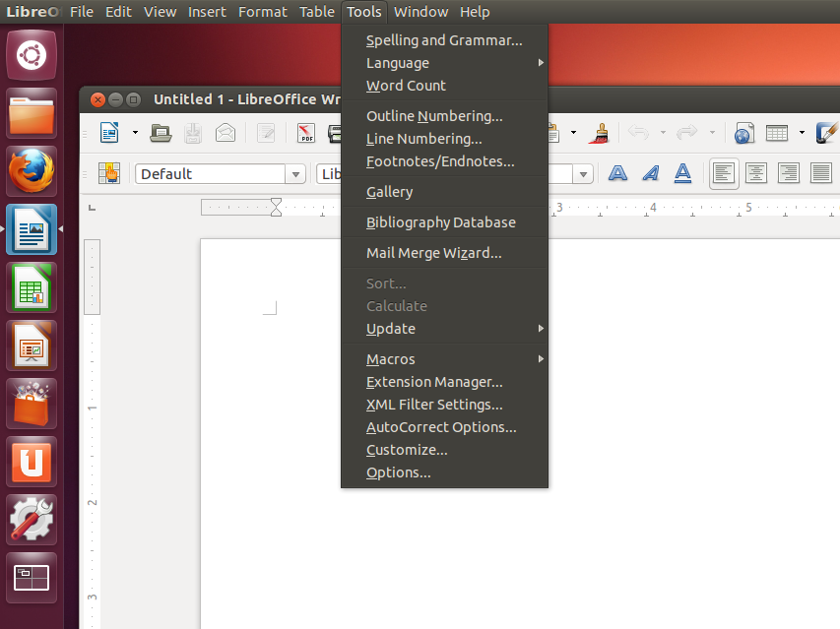Open LibreOffice Impress launcher icon
Viewport: 840px width, 629px height.
[x=32, y=346]
